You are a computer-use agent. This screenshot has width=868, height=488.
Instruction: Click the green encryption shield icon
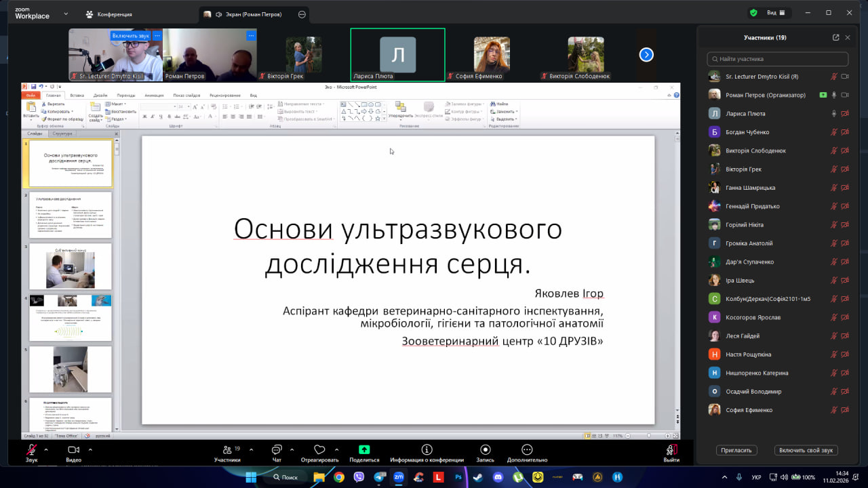tap(753, 13)
